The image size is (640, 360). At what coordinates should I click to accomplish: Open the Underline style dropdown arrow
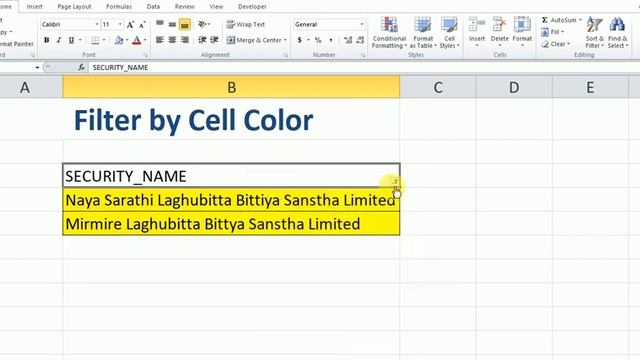[x=80, y=40]
